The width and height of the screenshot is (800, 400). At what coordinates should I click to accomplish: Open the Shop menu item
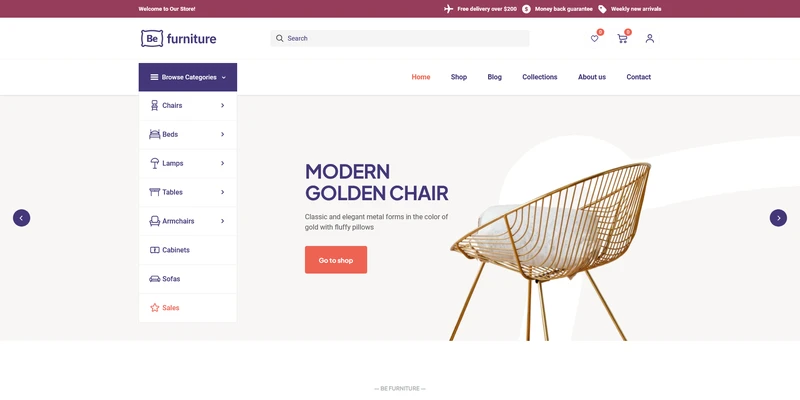[x=459, y=77]
